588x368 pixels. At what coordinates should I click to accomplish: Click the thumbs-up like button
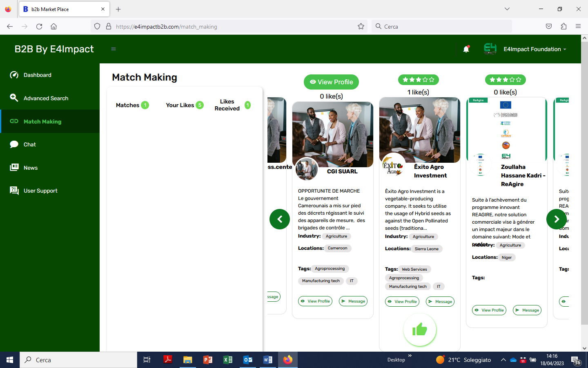coord(420,330)
